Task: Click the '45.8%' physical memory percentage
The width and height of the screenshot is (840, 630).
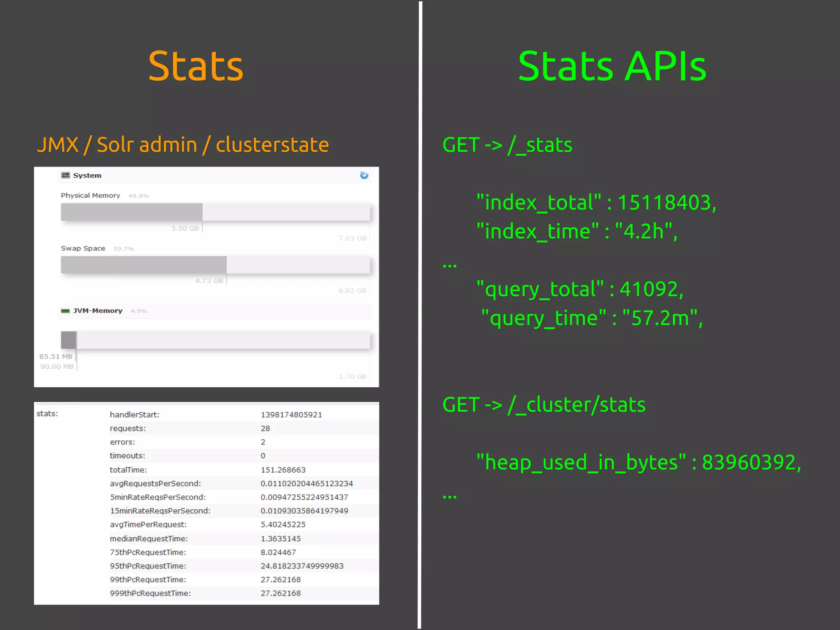Action: [139, 196]
